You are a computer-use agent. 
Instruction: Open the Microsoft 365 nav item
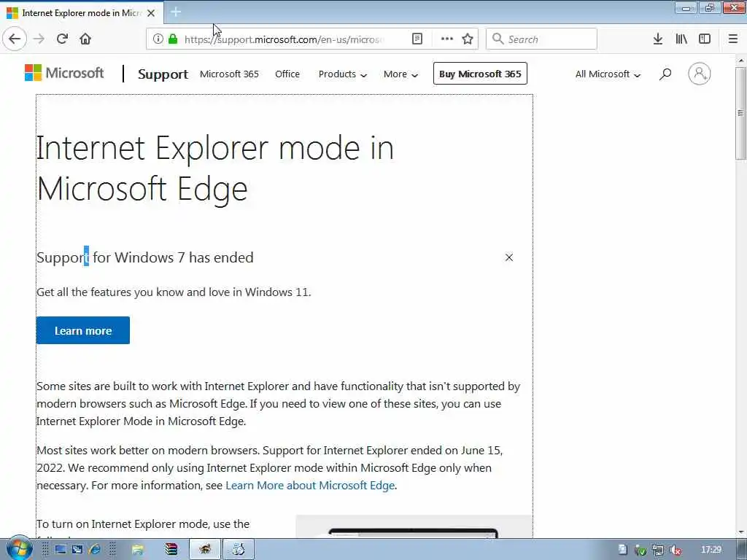[x=229, y=74]
